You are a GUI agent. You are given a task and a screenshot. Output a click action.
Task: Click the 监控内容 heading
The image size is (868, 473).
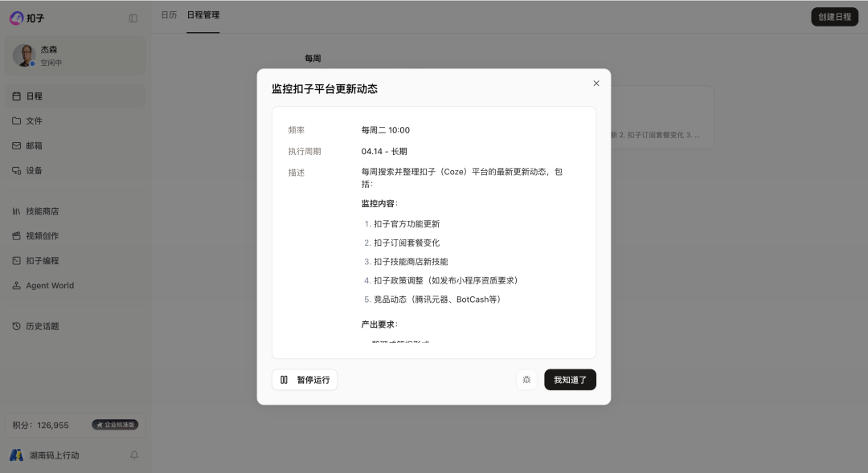pyautogui.click(x=379, y=204)
